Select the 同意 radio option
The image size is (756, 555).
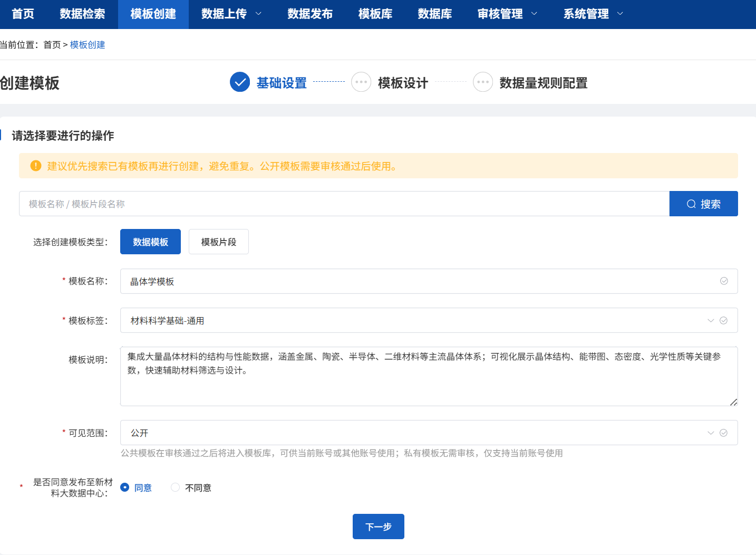[x=124, y=487]
